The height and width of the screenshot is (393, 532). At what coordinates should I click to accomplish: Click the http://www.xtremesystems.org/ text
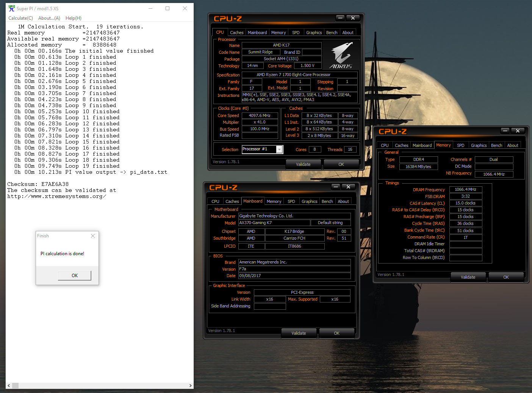(56, 196)
